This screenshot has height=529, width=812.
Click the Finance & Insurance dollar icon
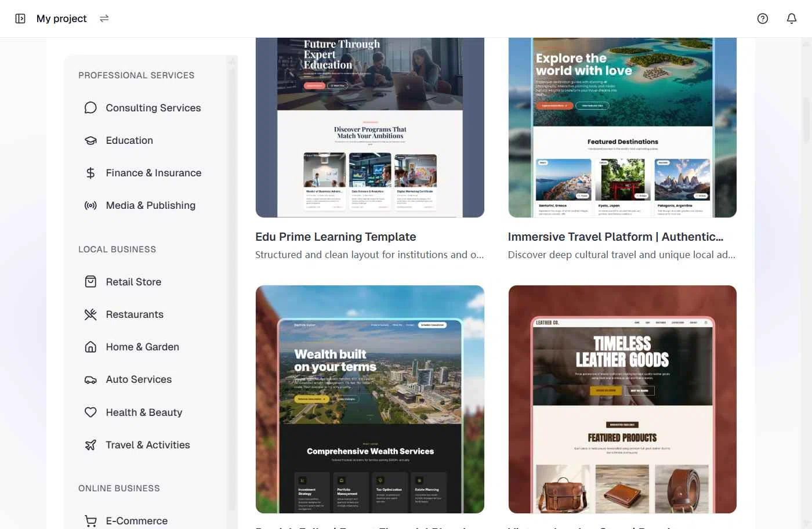pos(90,173)
